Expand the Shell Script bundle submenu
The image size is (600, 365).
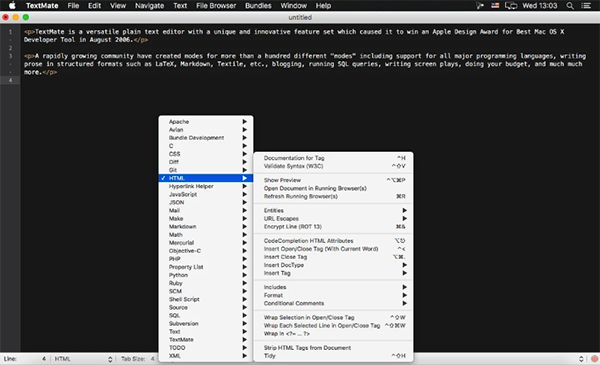pyautogui.click(x=206, y=299)
